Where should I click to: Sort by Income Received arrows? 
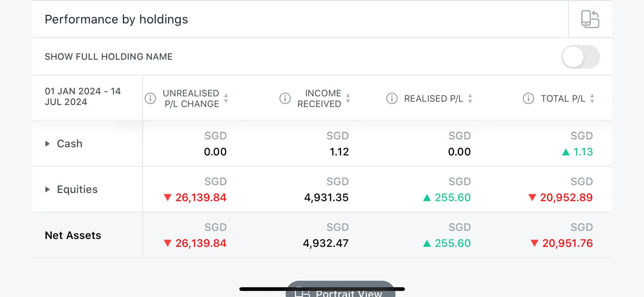coord(348,98)
